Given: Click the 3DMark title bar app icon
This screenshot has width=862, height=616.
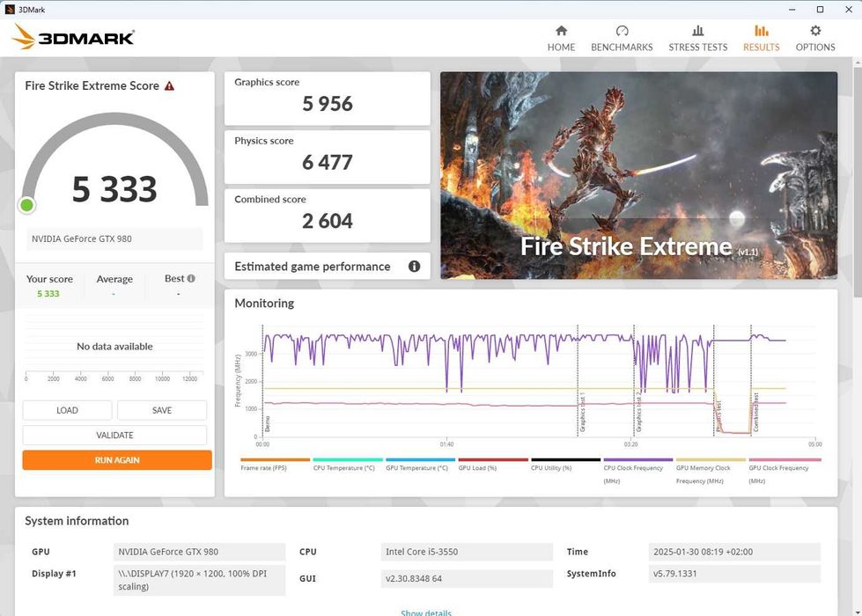Looking at the screenshot, I should pos(10,10).
